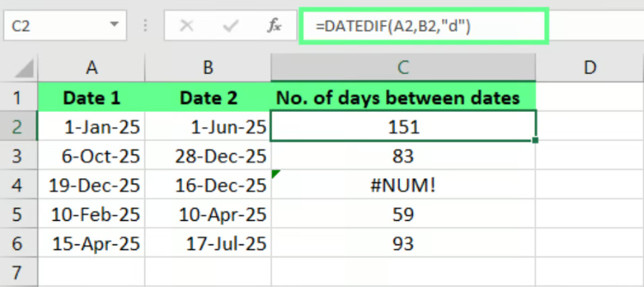This screenshot has height=287, width=644.
Task: Select column A header
Action: [x=92, y=68]
